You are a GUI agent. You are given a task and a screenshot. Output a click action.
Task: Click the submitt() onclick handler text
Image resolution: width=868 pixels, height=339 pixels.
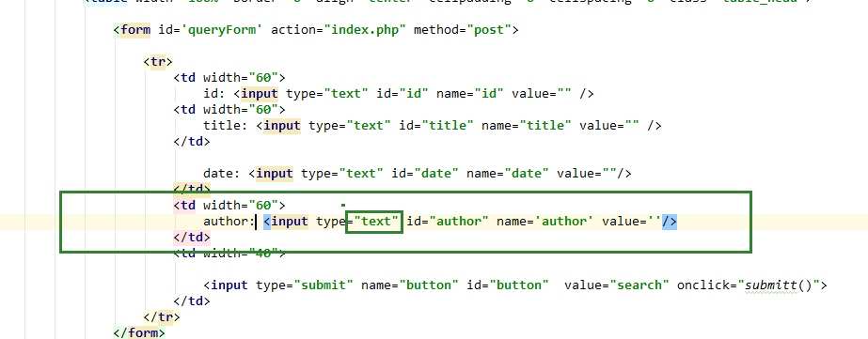779,285
